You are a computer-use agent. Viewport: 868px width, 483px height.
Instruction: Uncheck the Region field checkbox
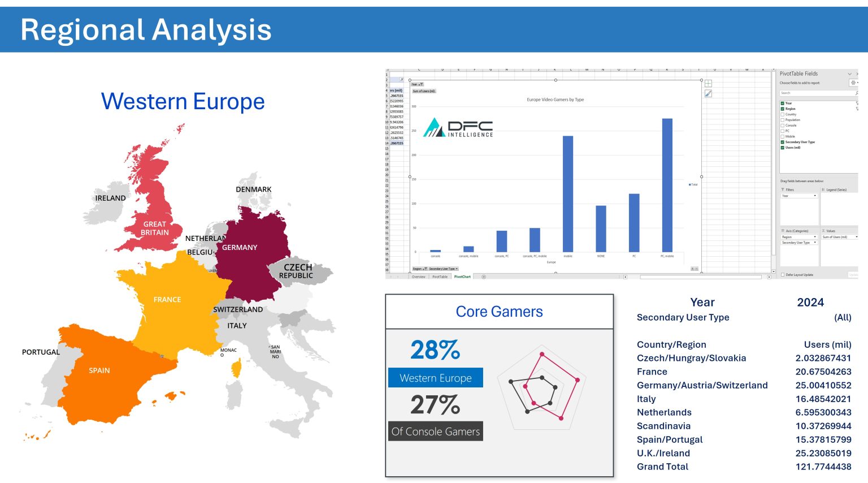[x=782, y=109]
